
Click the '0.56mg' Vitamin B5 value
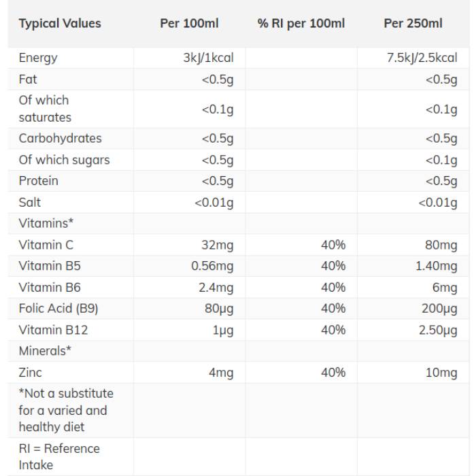[x=212, y=266]
